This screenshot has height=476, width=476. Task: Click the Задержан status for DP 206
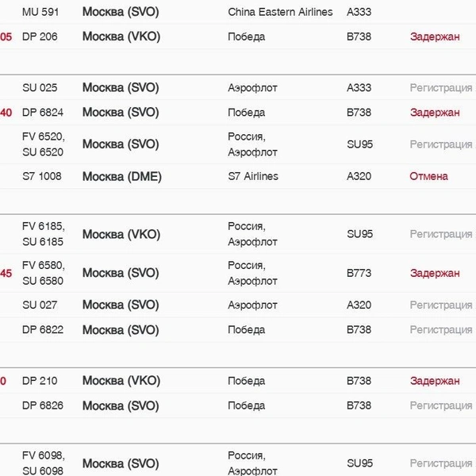(x=435, y=36)
